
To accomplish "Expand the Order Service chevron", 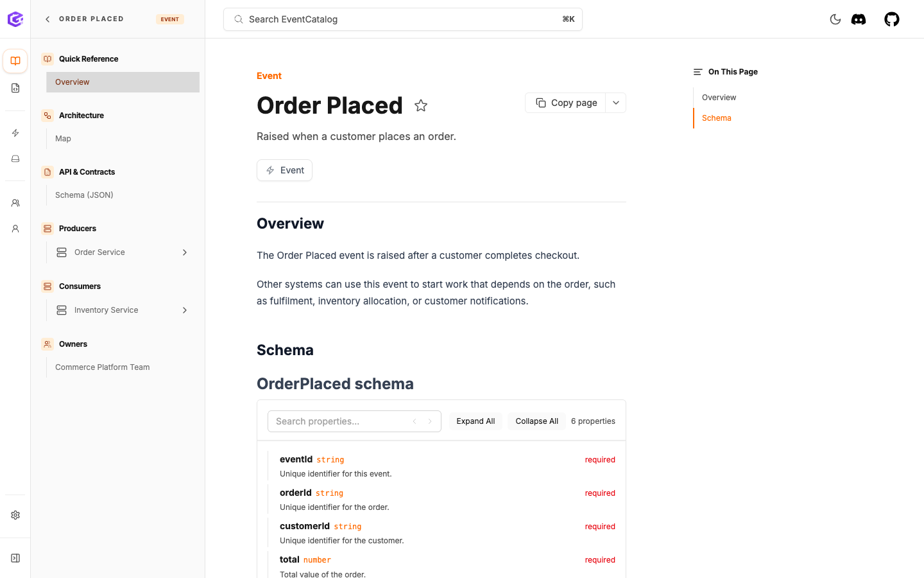I will [185, 252].
